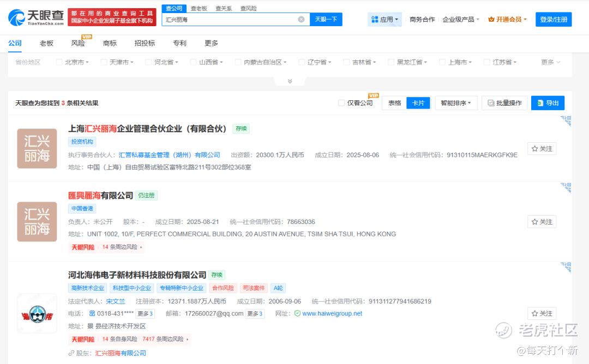Open 上海汇兴丽海企业管理合伙企业 company title
Image resolution: width=589 pixels, height=364 pixels.
(147, 129)
